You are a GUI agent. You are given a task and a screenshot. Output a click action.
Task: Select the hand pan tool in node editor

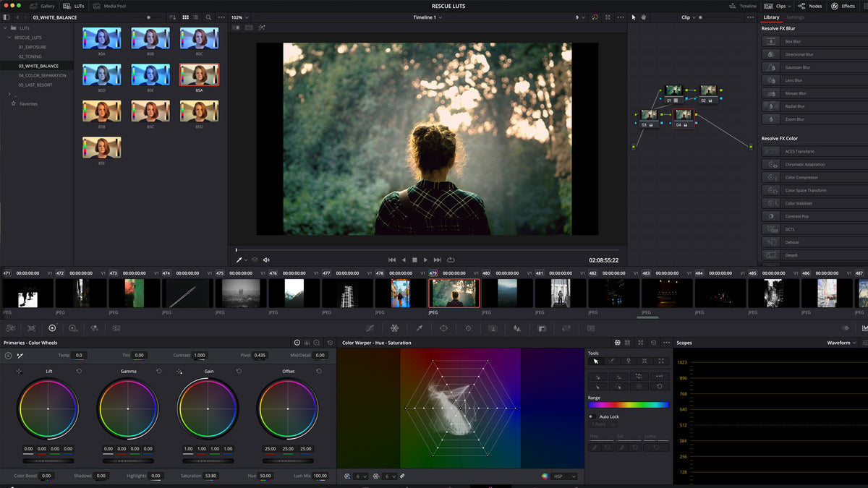[642, 17]
